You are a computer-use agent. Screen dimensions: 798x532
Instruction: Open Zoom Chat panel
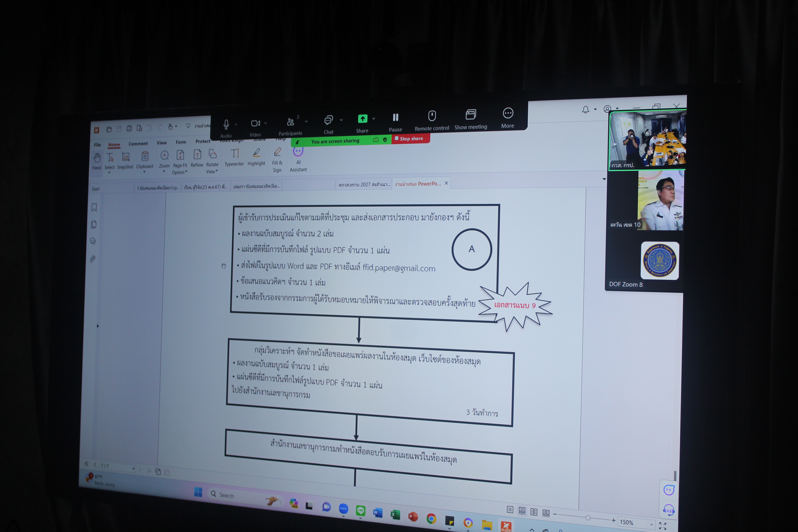click(328, 124)
